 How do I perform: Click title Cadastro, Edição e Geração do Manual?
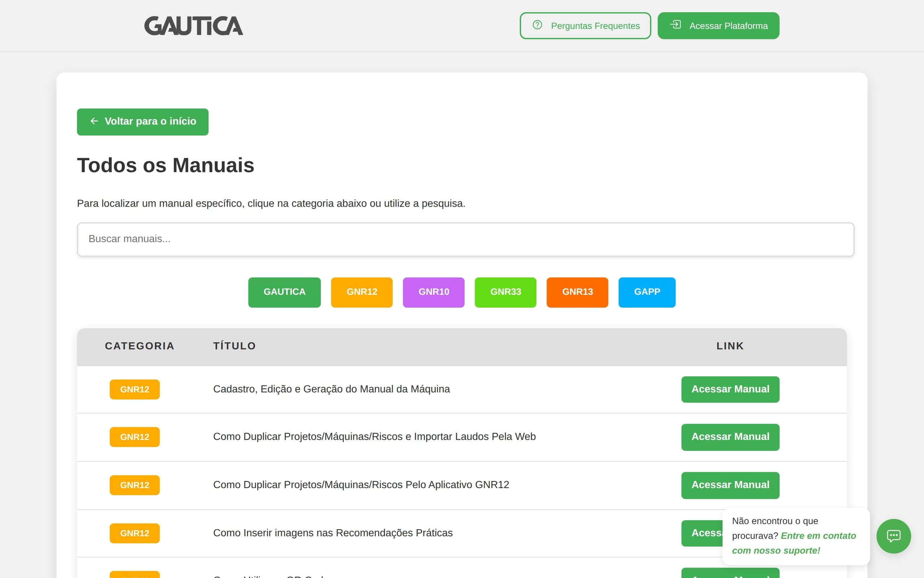pos(331,389)
